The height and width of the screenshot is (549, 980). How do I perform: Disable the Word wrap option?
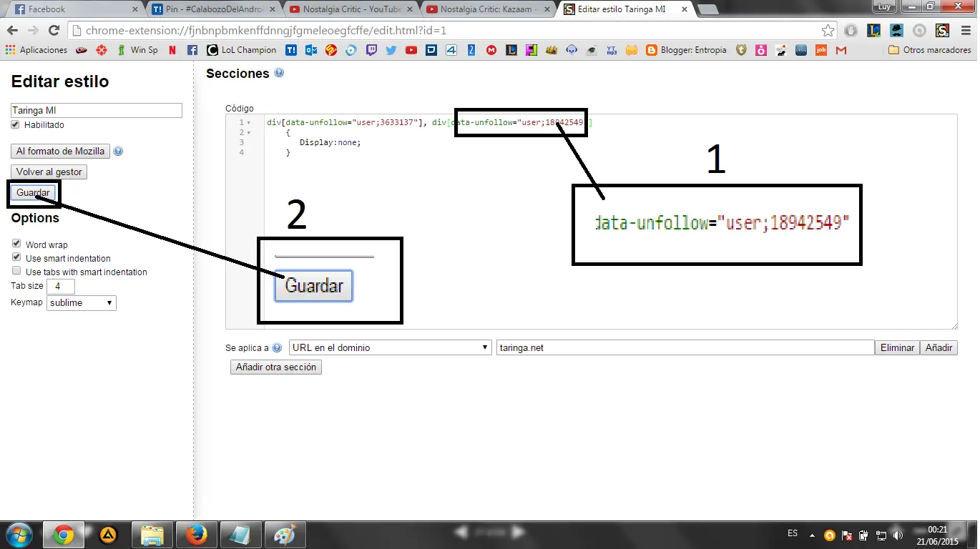16,244
